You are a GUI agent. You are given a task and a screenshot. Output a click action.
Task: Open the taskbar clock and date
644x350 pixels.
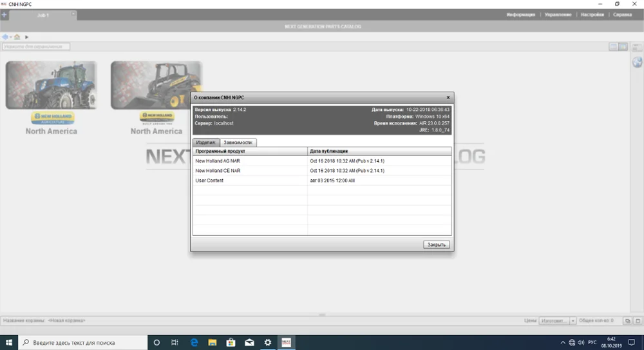(x=611, y=342)
